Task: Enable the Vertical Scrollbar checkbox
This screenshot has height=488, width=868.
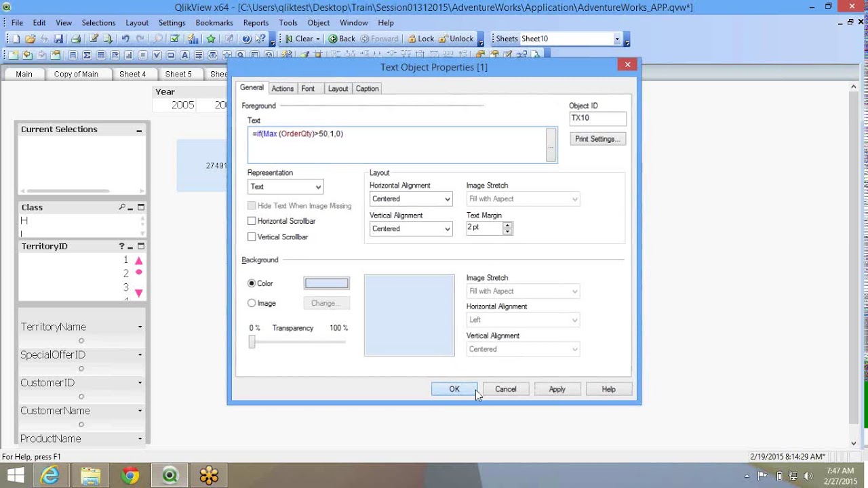Action: [x=252, y=237]
